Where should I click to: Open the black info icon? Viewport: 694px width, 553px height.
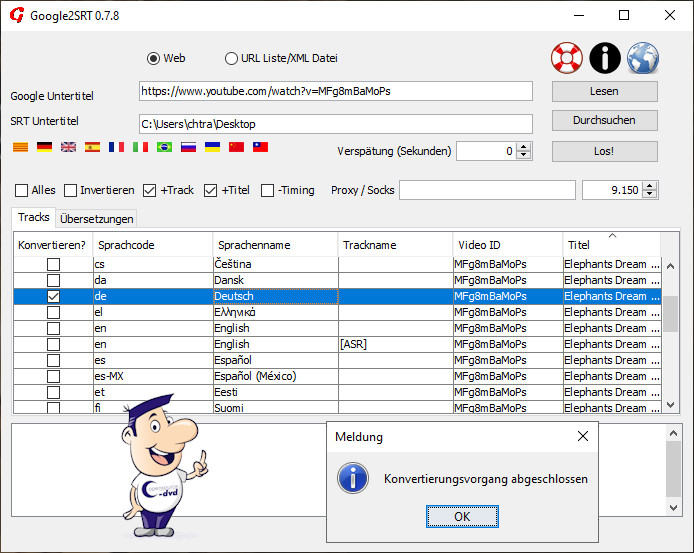click(x=605, y=58)
